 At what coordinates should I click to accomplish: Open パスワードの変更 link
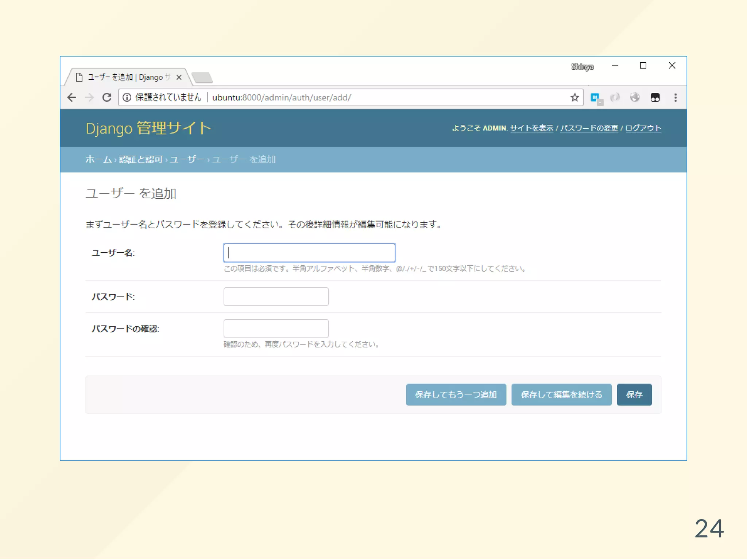click(x=589, y=128)
